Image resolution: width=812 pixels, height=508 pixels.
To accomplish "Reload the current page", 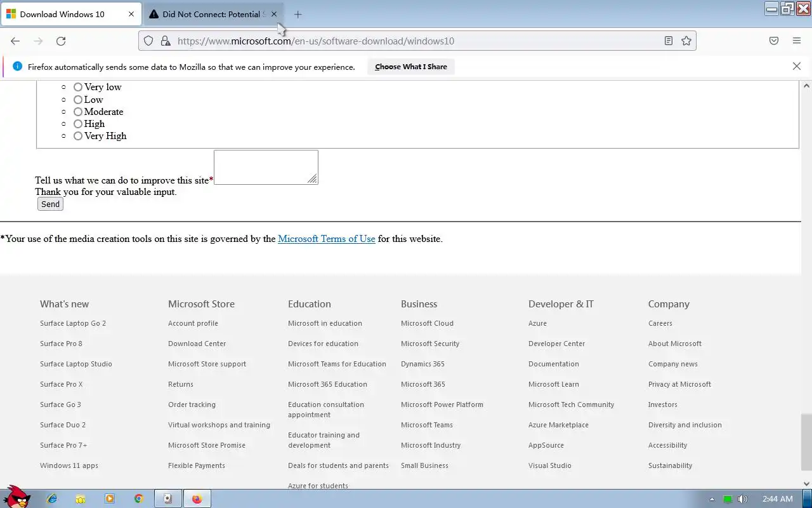I will [61, 41].
